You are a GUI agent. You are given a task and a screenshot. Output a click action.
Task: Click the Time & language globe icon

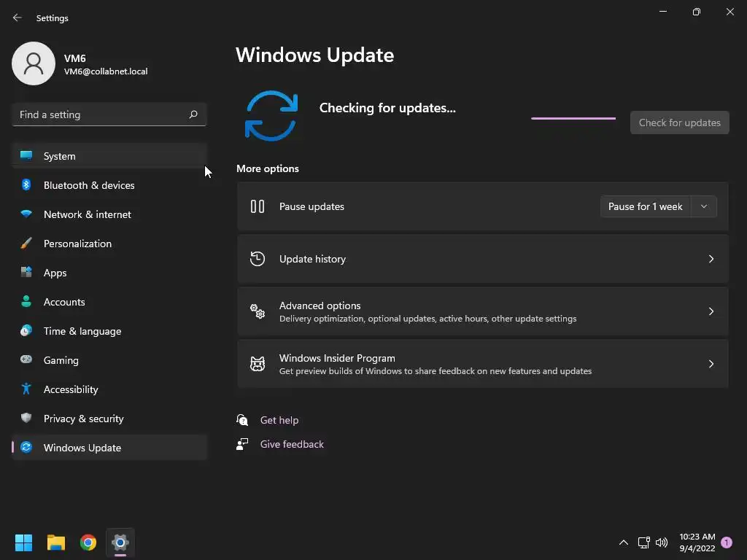pyautogui.click(x=26, y=330)
